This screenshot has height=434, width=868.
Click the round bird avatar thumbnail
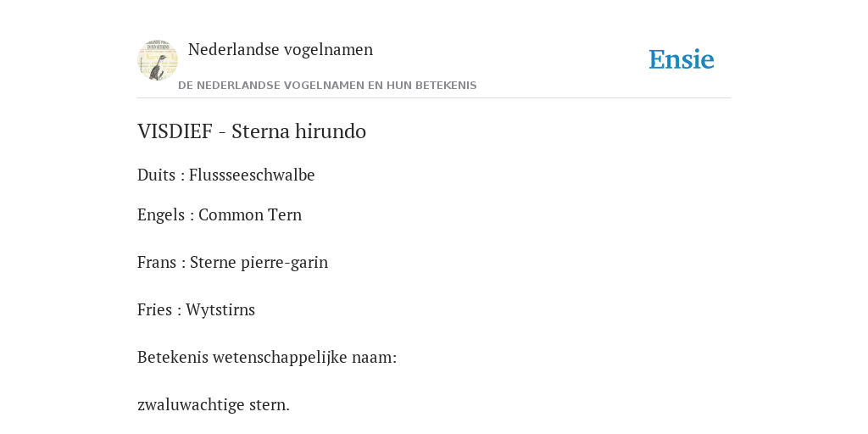point(157,60)
